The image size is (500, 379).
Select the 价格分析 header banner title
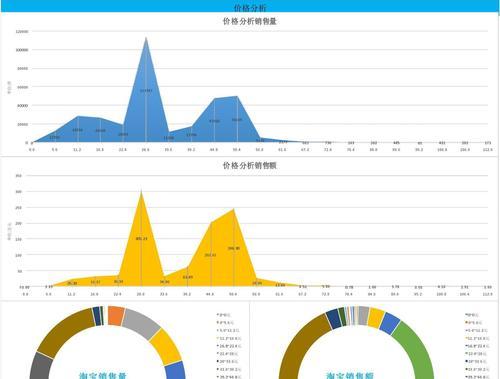point(250,7)
